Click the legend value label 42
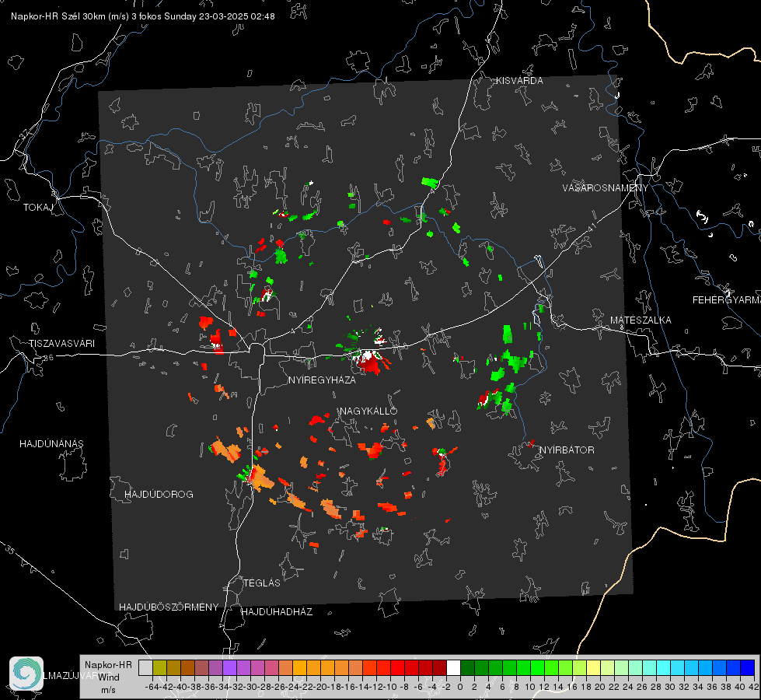The image size is (761, 700). click(x=753, y=687)
